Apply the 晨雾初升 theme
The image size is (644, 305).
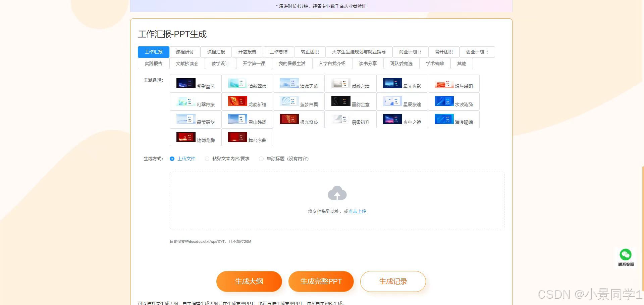tap(351, 119)
